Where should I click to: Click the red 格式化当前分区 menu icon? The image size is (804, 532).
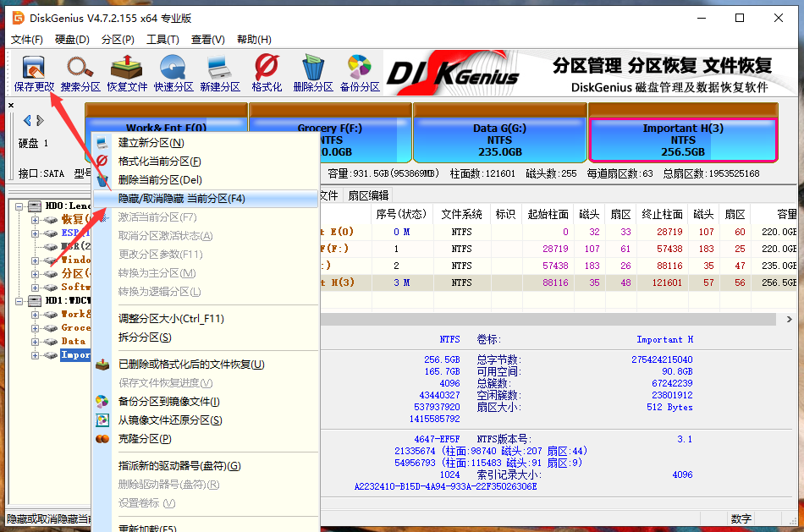(102, 161)
